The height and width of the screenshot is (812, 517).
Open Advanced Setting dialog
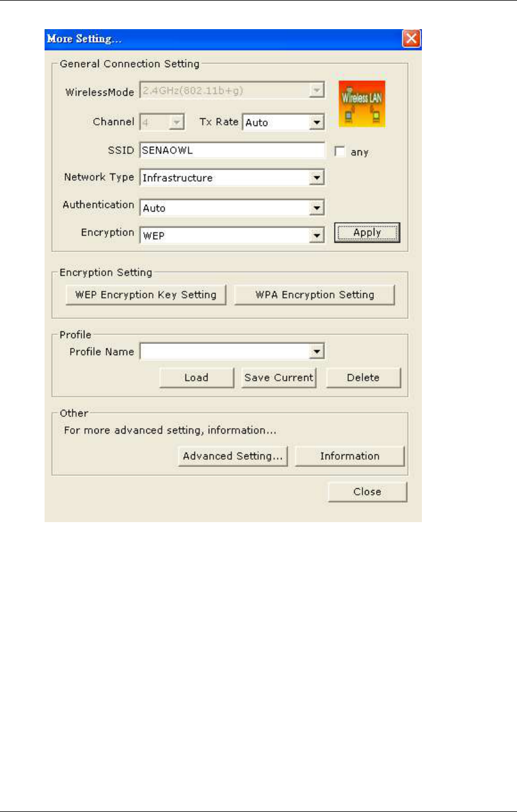point(233,456)
